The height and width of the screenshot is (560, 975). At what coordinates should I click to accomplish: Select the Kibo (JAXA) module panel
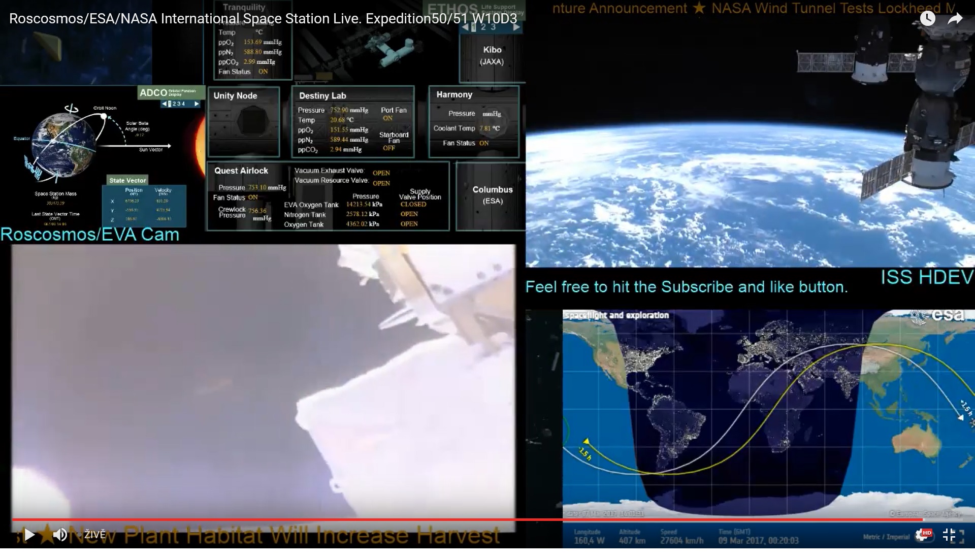[x=492, y=55]
